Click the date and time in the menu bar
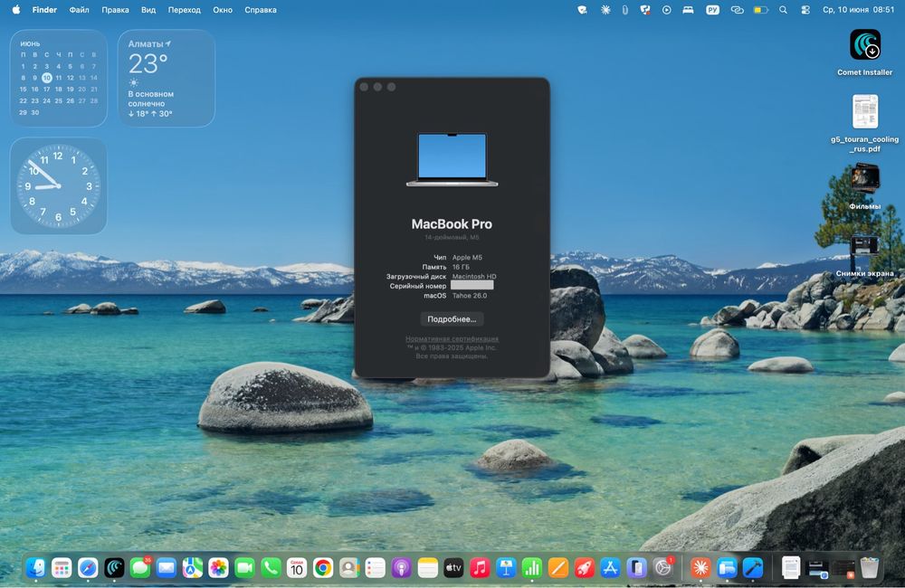This screenshot has height=588, width=905. (858, 10)
